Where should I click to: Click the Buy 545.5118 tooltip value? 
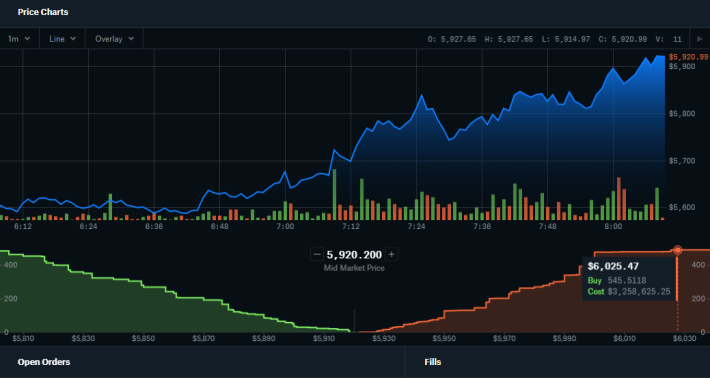tap(617, 281)
